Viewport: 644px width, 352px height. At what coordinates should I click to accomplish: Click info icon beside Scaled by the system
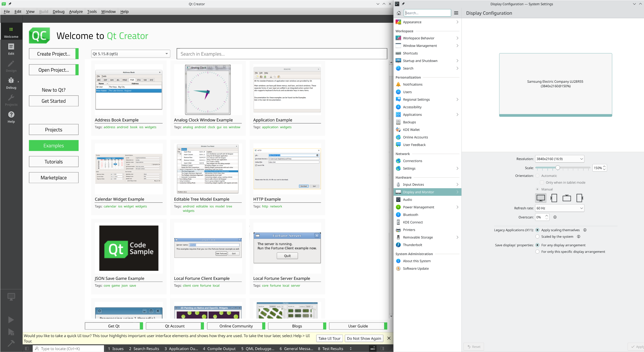578,236
